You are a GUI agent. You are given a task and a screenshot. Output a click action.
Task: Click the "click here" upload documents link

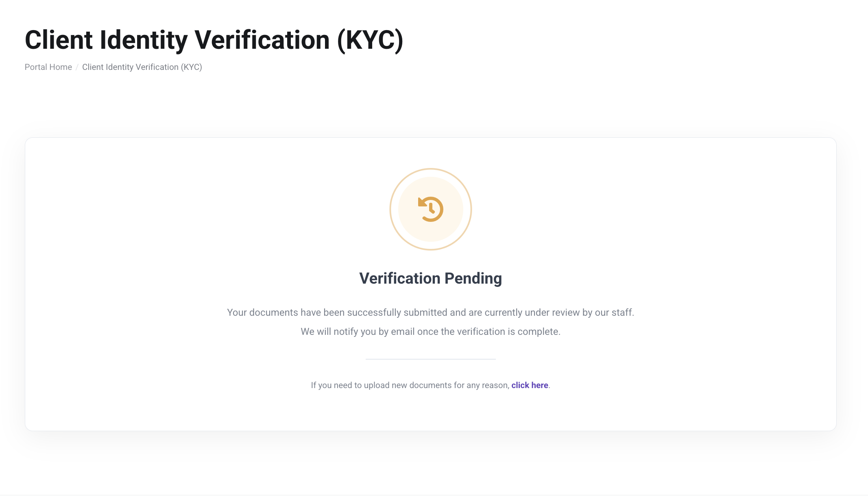pyautogui.click(x=530, y=385)
